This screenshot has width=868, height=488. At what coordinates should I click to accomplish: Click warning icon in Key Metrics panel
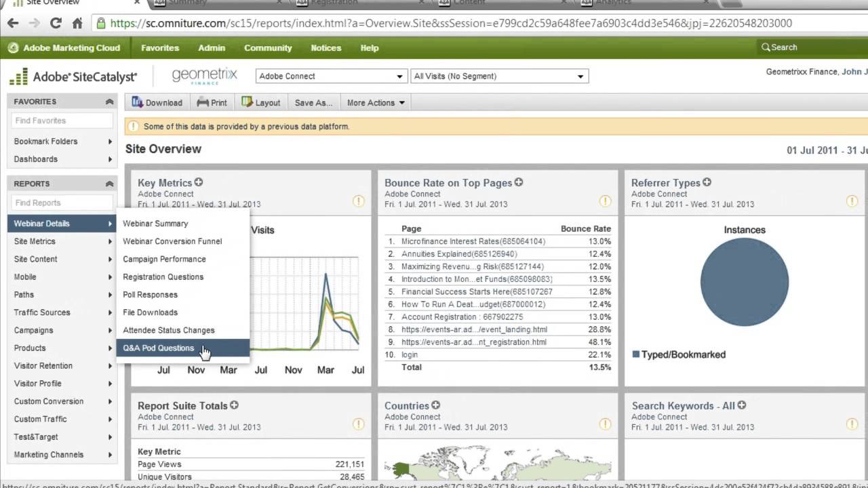359,201
